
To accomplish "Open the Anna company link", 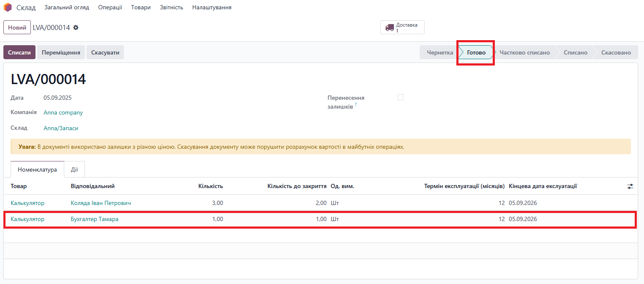I will click(x=63, y=113).
